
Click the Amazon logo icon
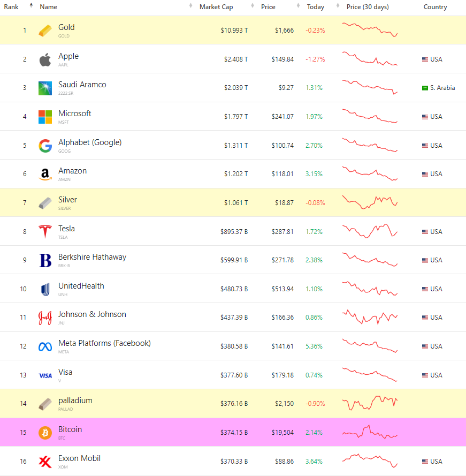[45, 174]
